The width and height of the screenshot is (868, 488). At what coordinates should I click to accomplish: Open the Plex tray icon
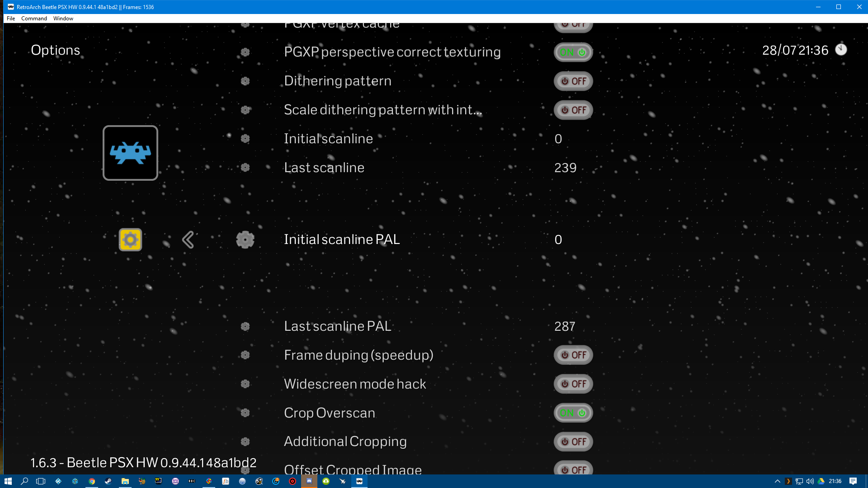(788, 481)
